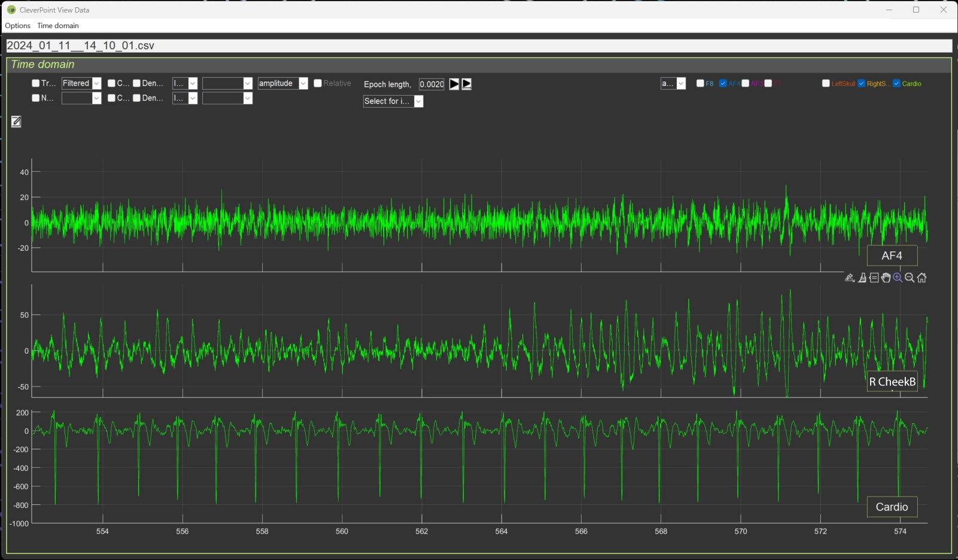This screenshot has height=560, width=958.
Task: Open the a... dropdown near channel checkboxes
Action: (x=673, y=83)
